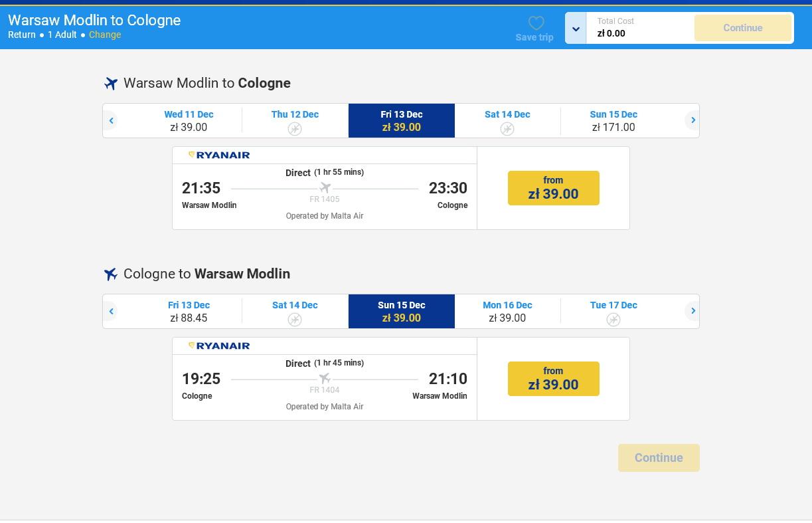812x523 pixels.
Task: Select return date Mon 16 Dec
Action: pyautogui.click(x=507, y=312)
